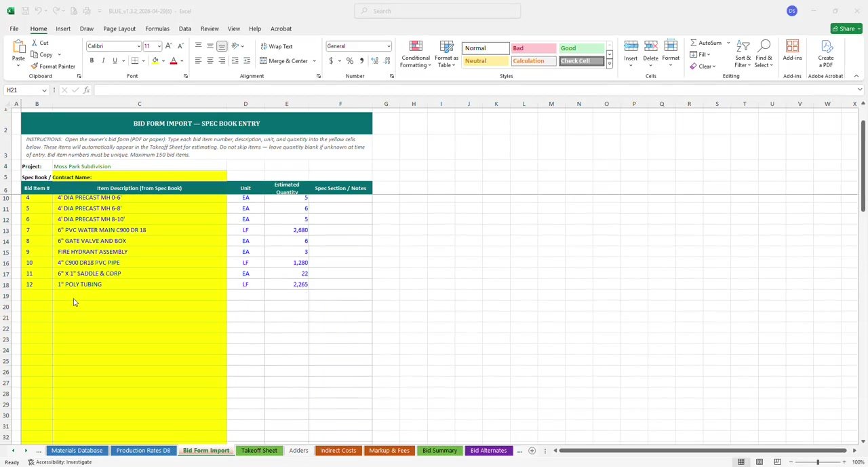Open Format as Table gallery
The height and width of the screenshot is (467, 868).
(x=446, y=54)
